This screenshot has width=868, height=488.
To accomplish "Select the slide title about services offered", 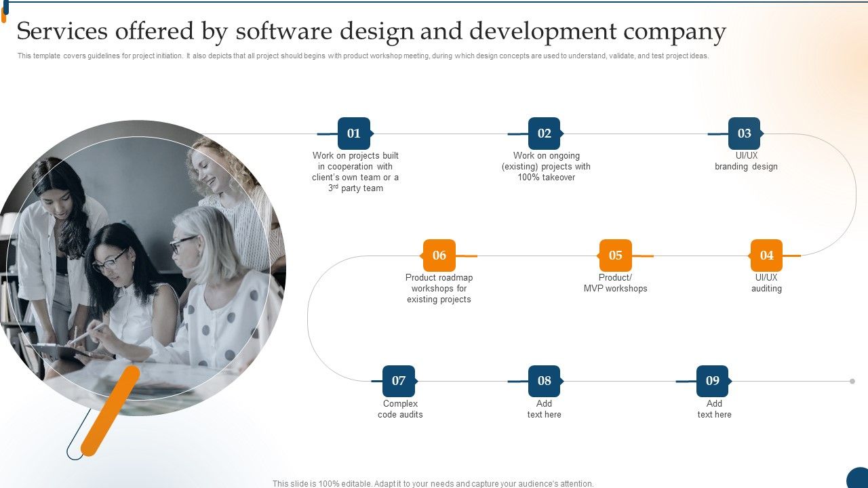I will 372,31.
